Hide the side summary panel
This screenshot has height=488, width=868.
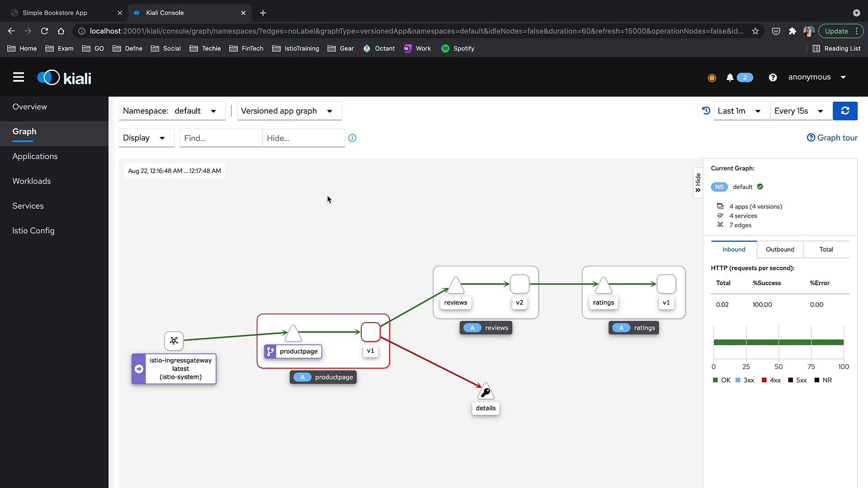pos(698,183)
